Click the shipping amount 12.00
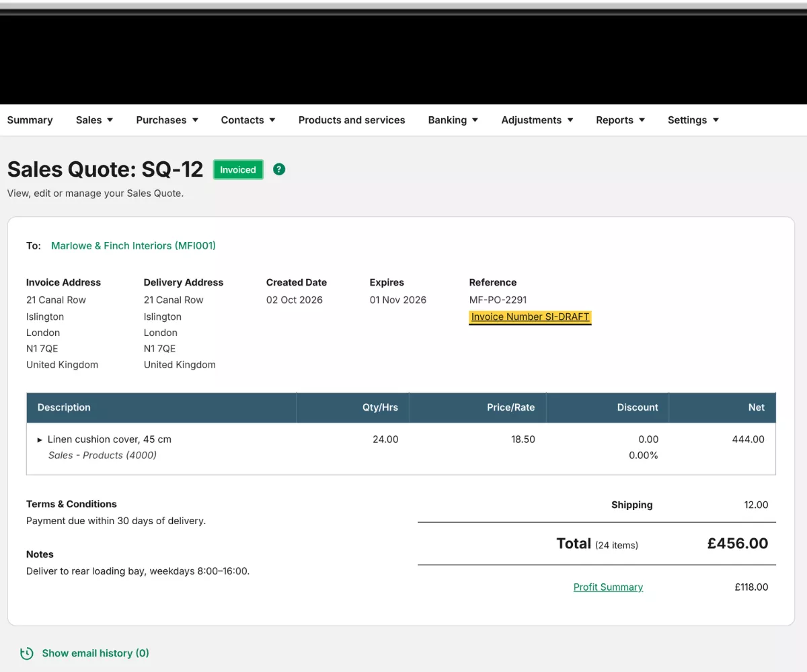 (756, 505)
